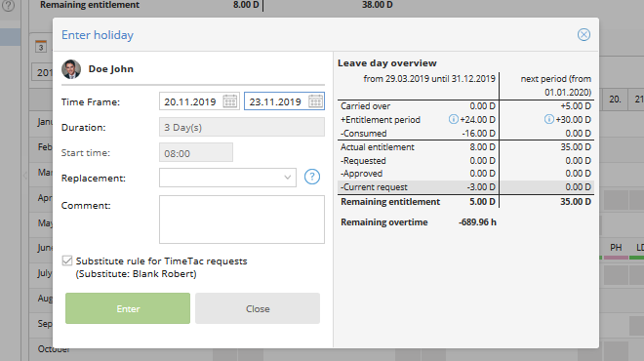Screen dimensions: 644x361
Task: Click the -Approved row label
Action: tap(361, 174)
